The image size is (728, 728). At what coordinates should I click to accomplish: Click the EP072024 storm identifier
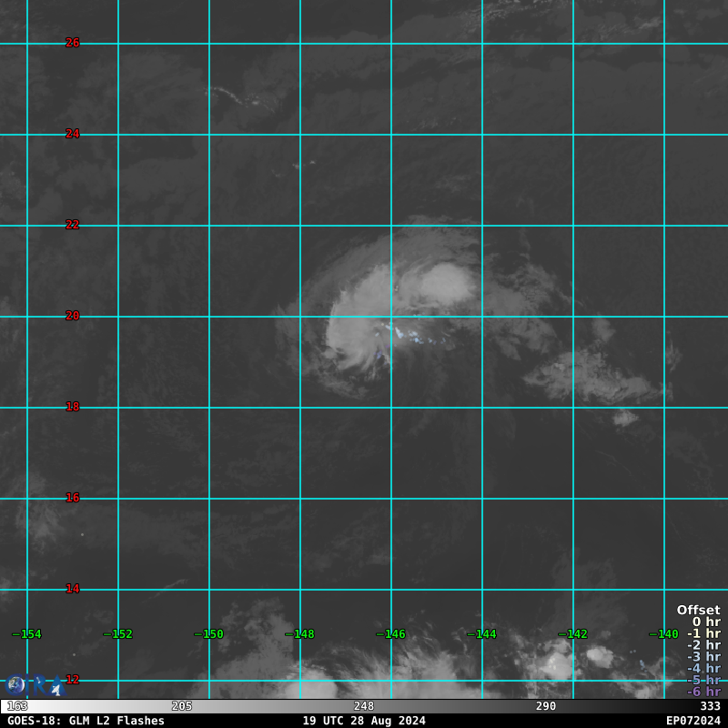tap(693, 721)
